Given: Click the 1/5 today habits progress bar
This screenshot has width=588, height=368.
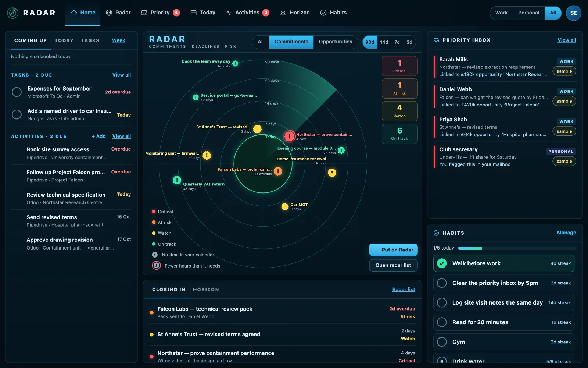Looking at the screenshot, I should pos(517,248).
